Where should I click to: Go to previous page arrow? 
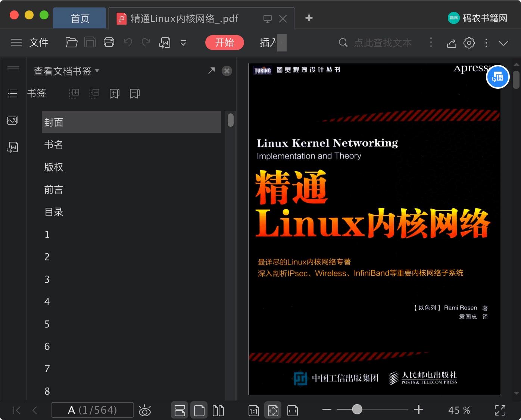click(35, 410)
